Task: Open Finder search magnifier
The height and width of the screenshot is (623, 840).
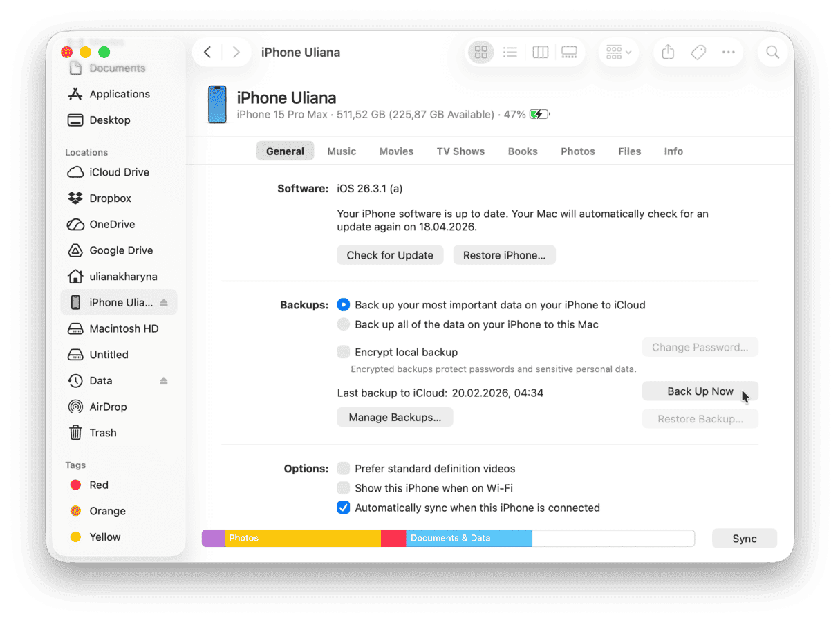Action: [773, 53]
